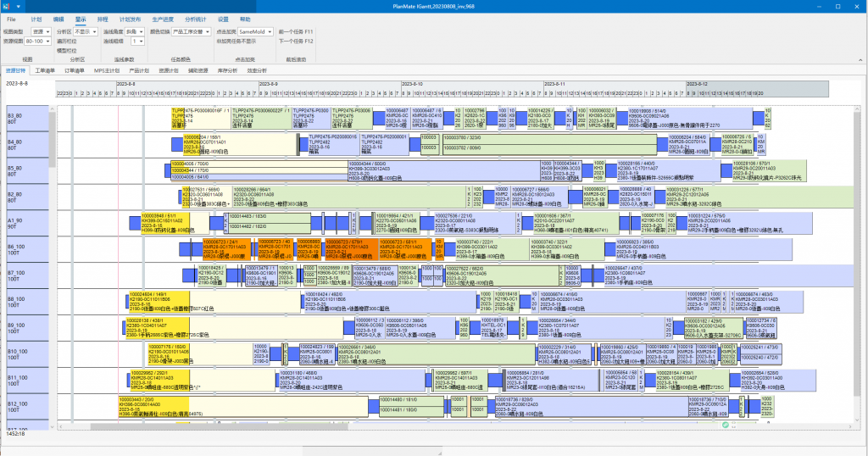This screenshot has width=868, height=456.
Task: Jump to previous task with 前一个任务 F11
Action: click(296, 32)
